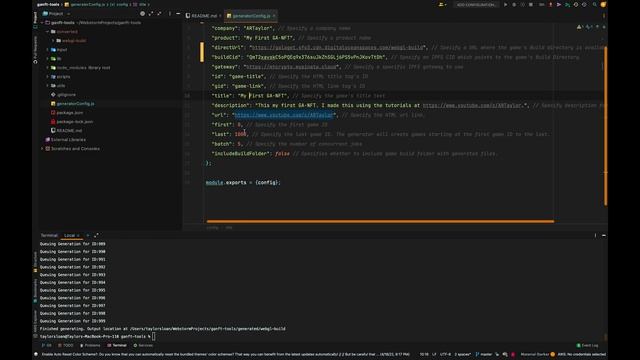The image size is (640, 360).
Task: Open the Project view dropdown
Action: click(56, 13)
